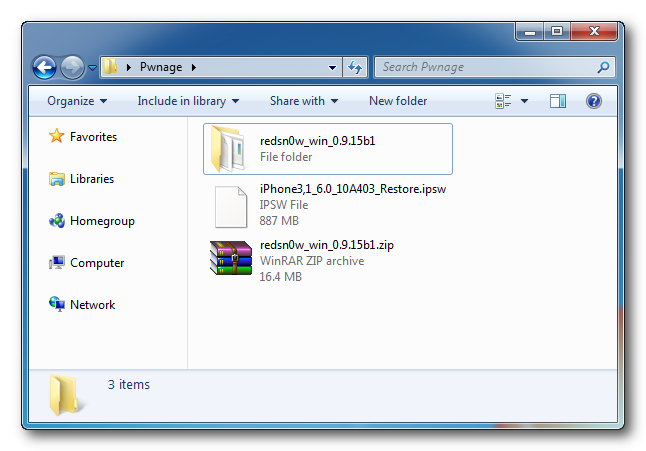Click the WinRAR archive books icon
Viewport: 646px width, 451px height.
tap(231, 258)
